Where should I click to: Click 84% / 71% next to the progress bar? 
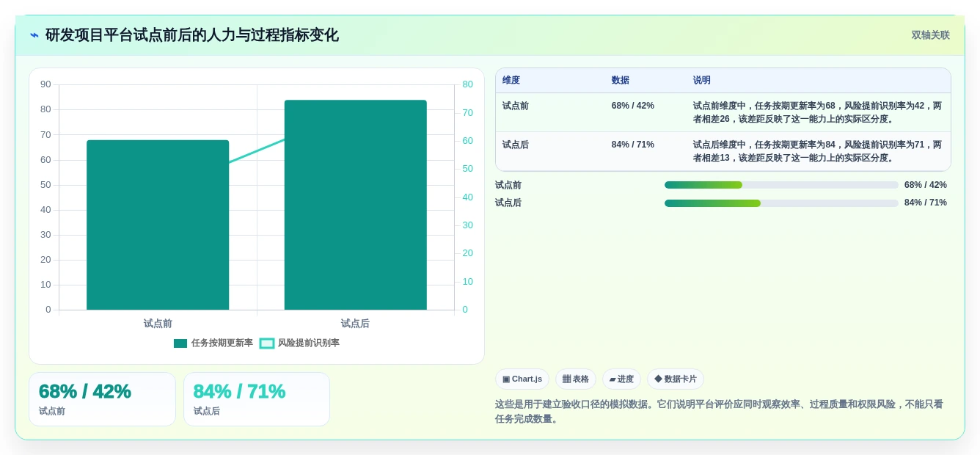tap(926, 203)
